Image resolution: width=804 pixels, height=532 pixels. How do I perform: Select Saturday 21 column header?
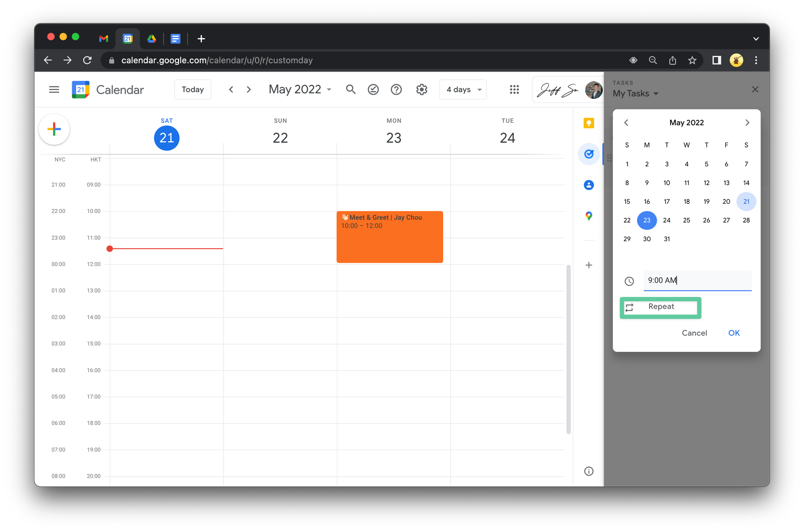pos(167,134)
